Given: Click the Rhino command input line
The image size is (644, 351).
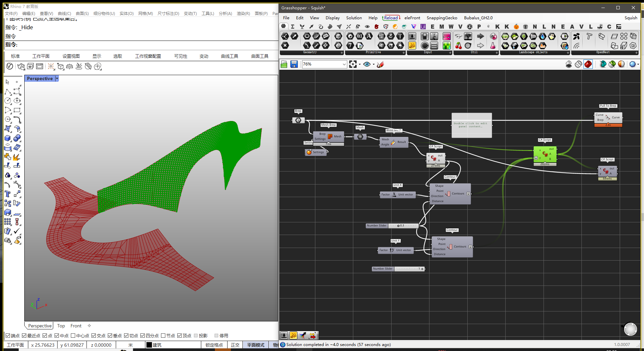Looking at the screenshot, I should tap(141, 45).
